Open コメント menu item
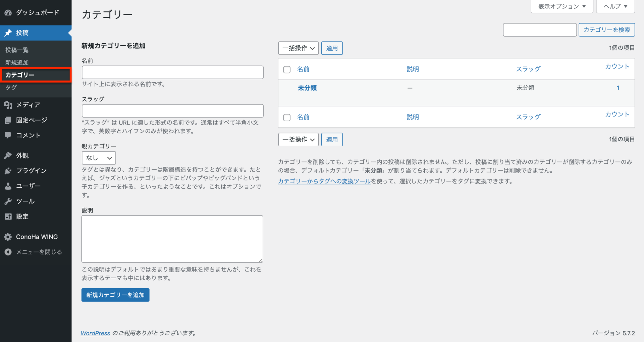The height and width of the screenshot is (342, 644). [x=36, y=135]
